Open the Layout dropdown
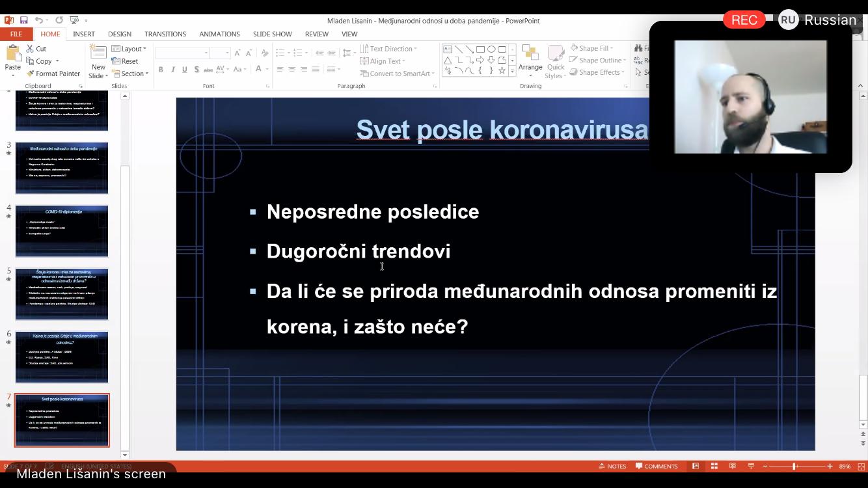The width and height of the screenshot is (868, 488). 129,49
